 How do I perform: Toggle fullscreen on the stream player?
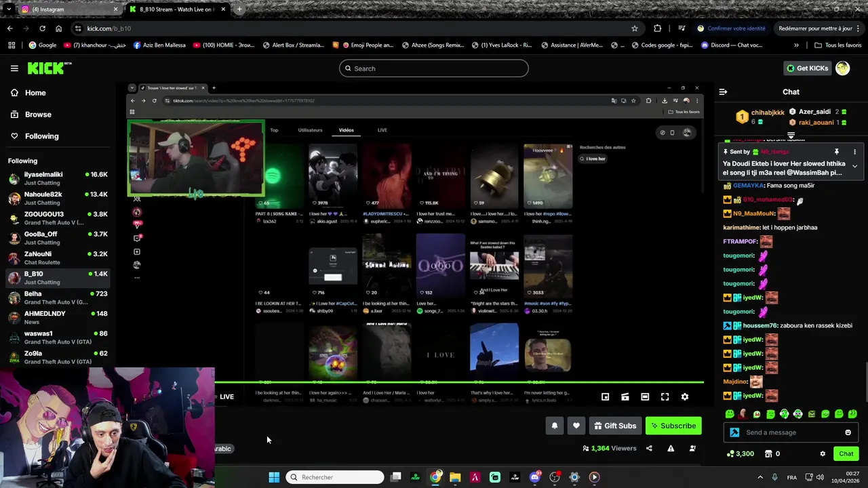(665, 397)
